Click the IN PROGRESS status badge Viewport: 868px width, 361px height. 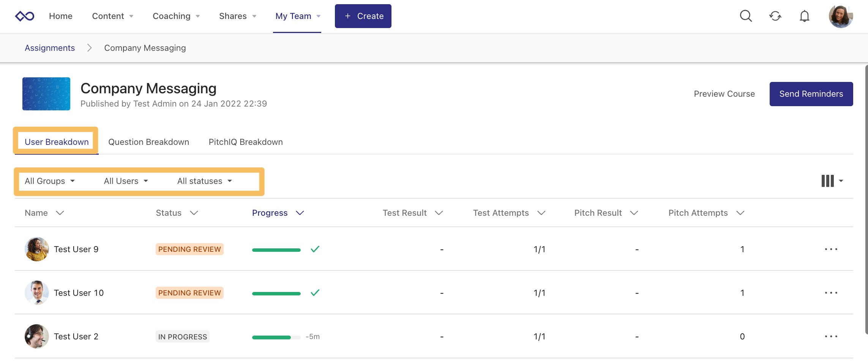tap(183, 336)
